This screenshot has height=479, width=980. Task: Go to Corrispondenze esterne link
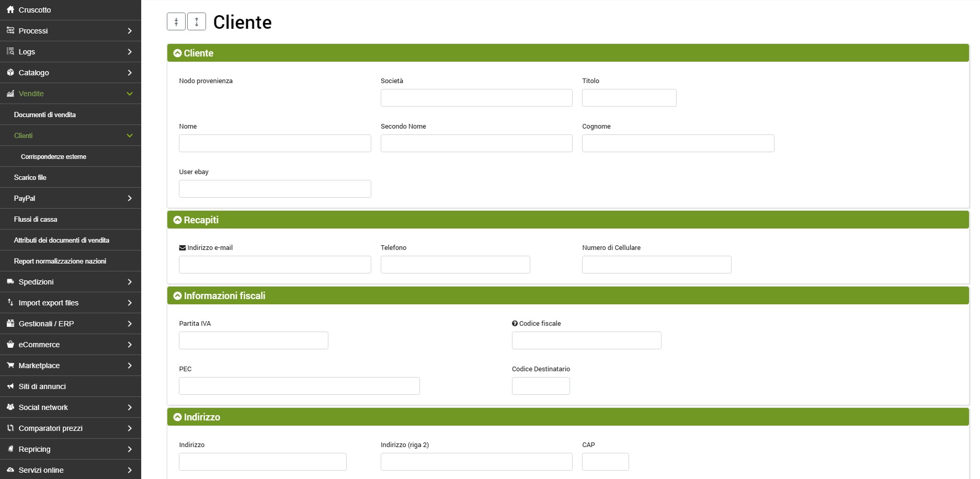tap(53, 156)
